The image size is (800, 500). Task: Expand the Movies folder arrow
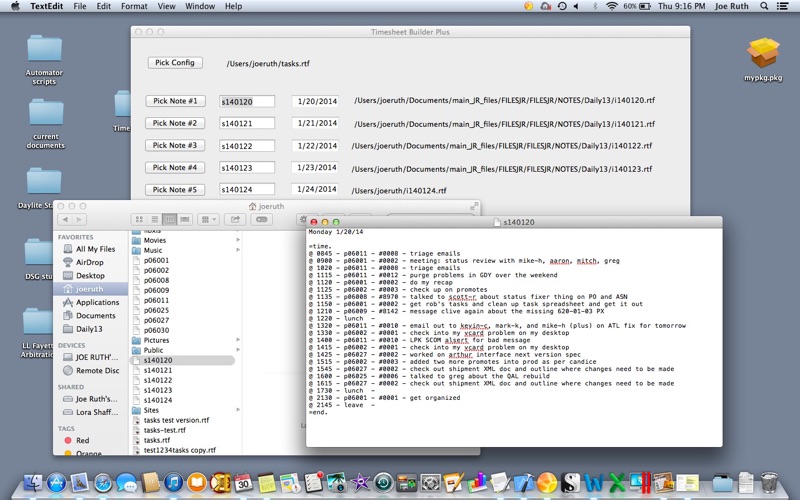(x=238, y=240)
